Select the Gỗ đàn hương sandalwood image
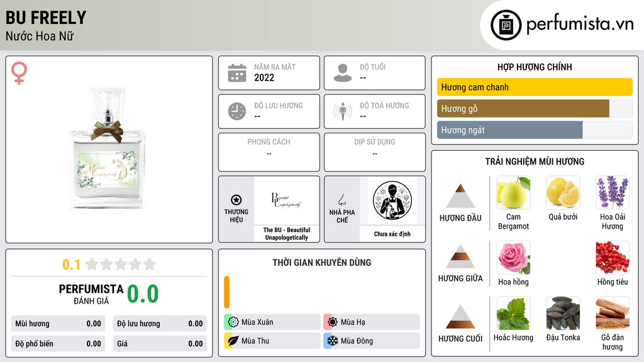The width and height of the screenshot is (644, 362). coord(613,313)
